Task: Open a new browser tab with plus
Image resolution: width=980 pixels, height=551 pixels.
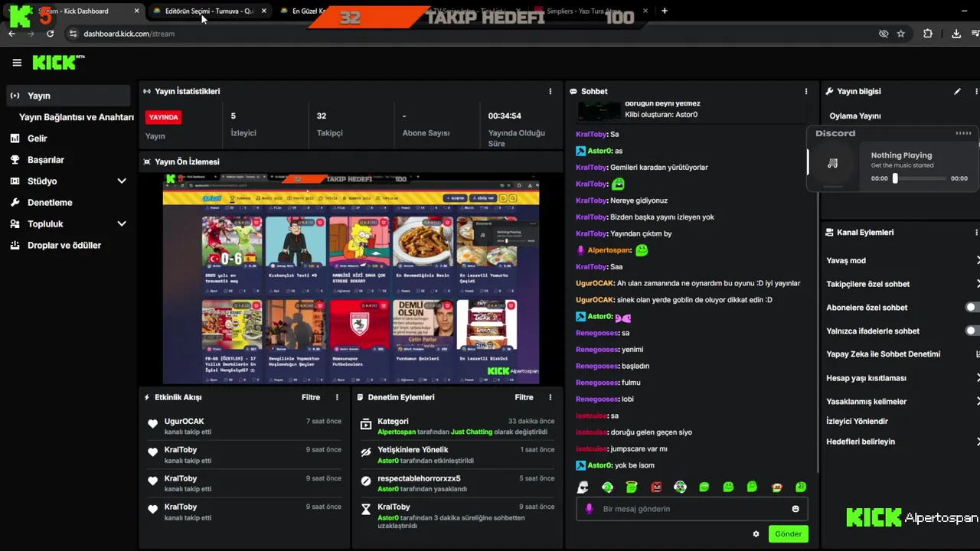Action: pyautogui.click(x=665, y=11)
